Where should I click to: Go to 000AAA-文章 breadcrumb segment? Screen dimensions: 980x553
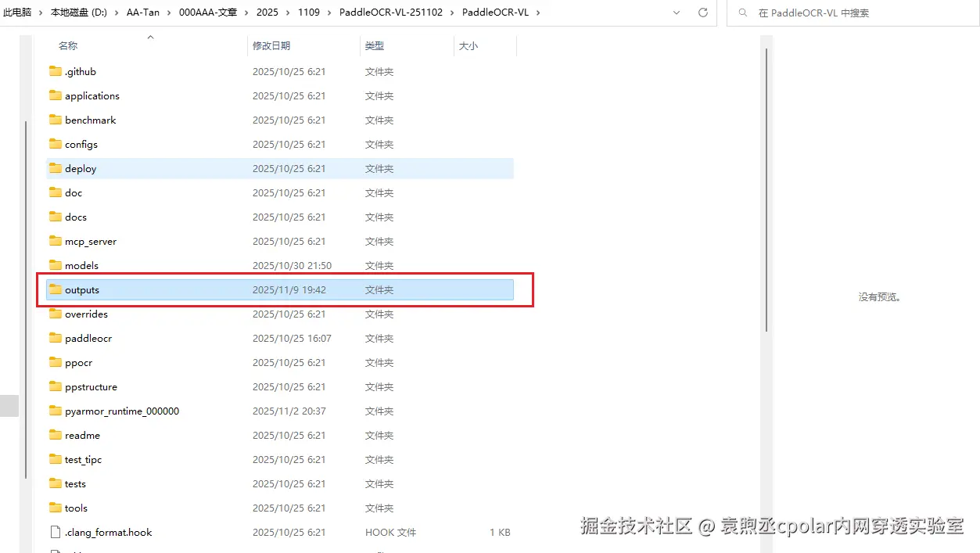(207, 13)
